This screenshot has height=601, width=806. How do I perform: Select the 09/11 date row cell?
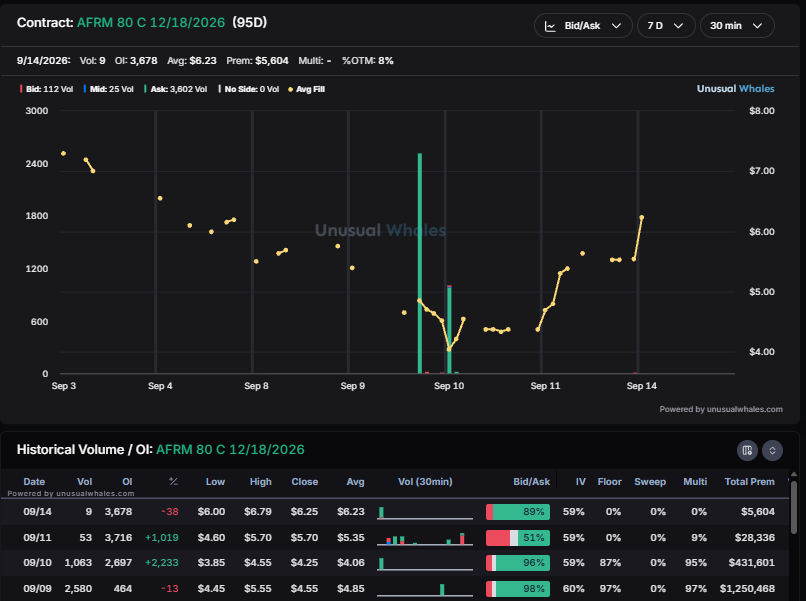coord(37,537)
